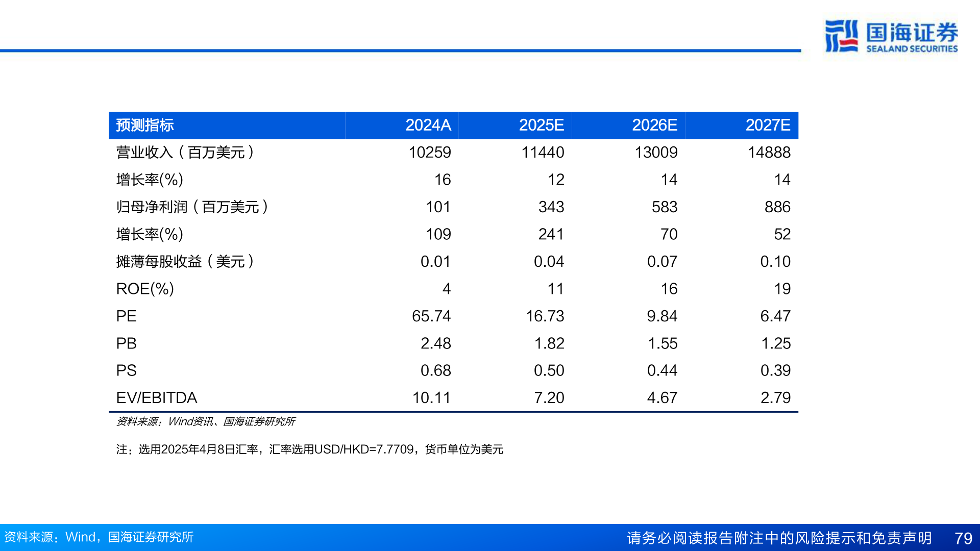Click the risk disclaimer footer text
Image resolution: width=980 pixels, height=551 pixels.
(779, 538)
